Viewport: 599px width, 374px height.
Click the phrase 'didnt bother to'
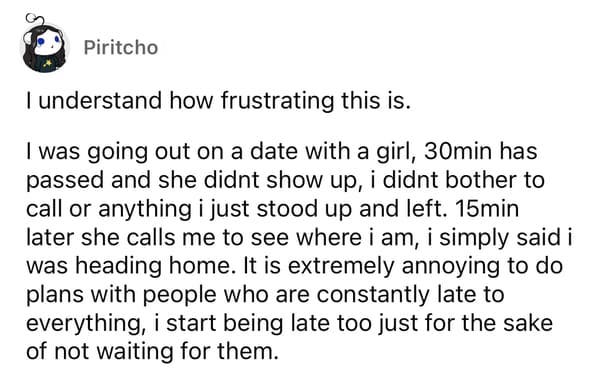coord(463,180)
